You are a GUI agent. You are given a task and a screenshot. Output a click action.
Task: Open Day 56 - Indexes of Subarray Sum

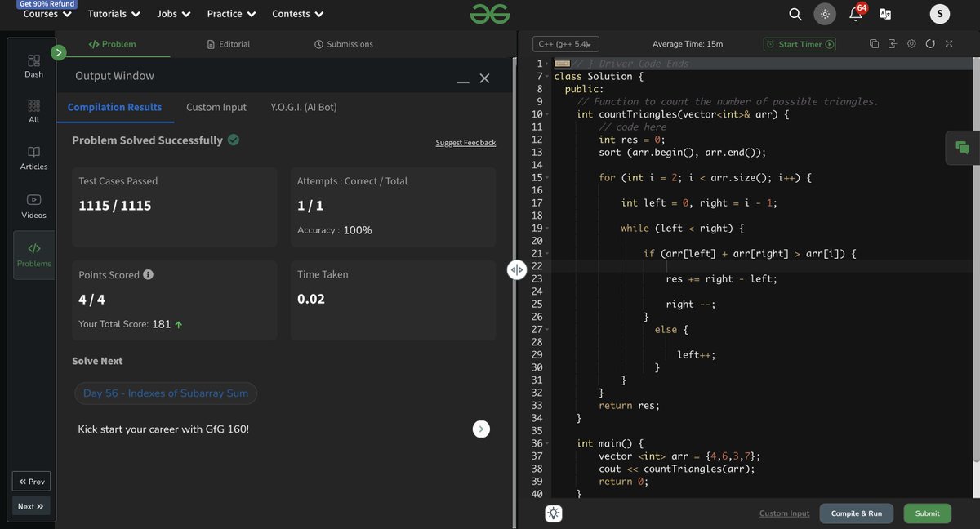point(166,393)
